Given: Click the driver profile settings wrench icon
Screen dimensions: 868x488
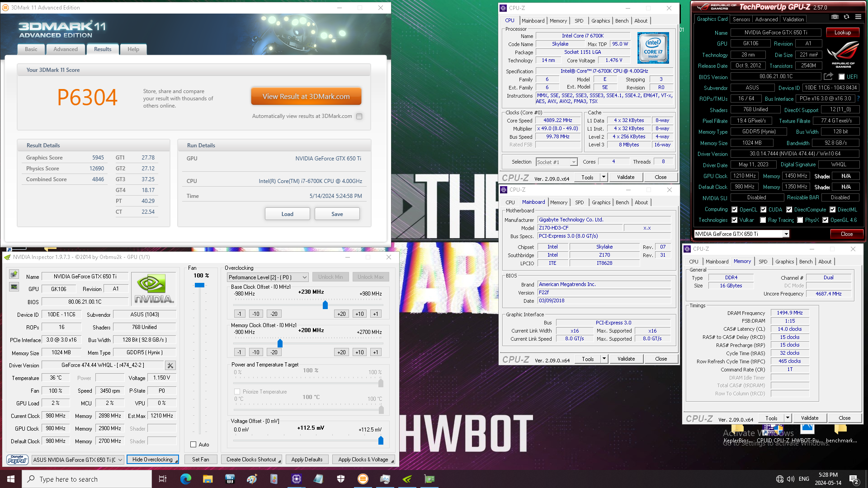Looking at the screenshot, I should point(170,365).
